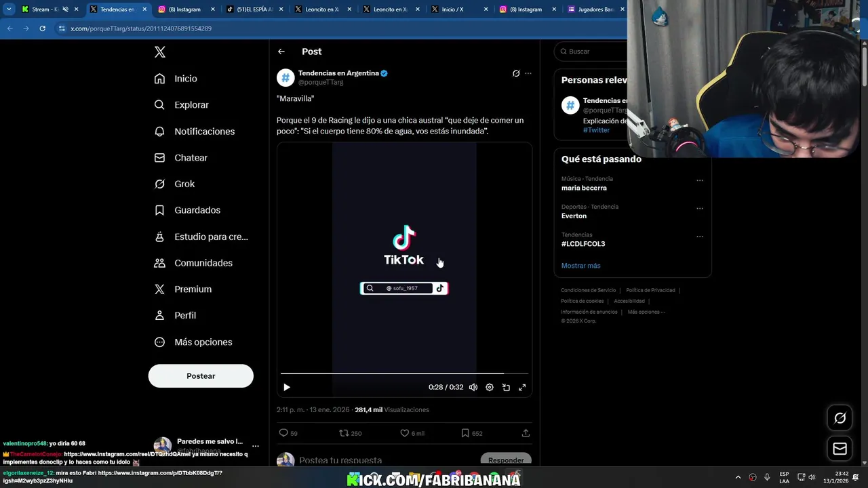
Task: Click the reply comment icon with 59
Action: coord(288,433)
